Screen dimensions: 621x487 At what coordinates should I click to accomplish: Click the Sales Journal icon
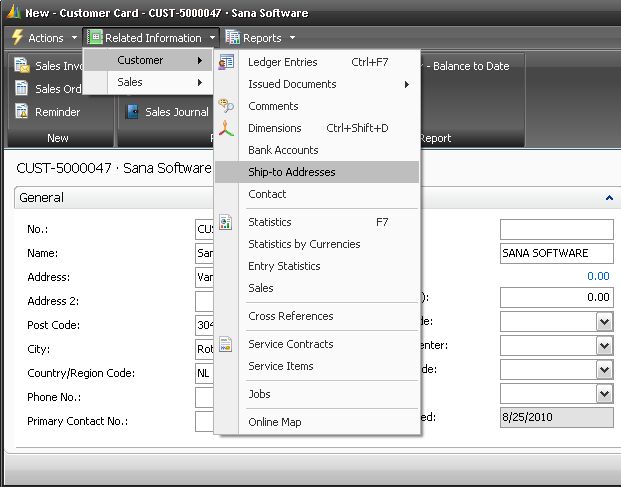[x=132, y=112]
